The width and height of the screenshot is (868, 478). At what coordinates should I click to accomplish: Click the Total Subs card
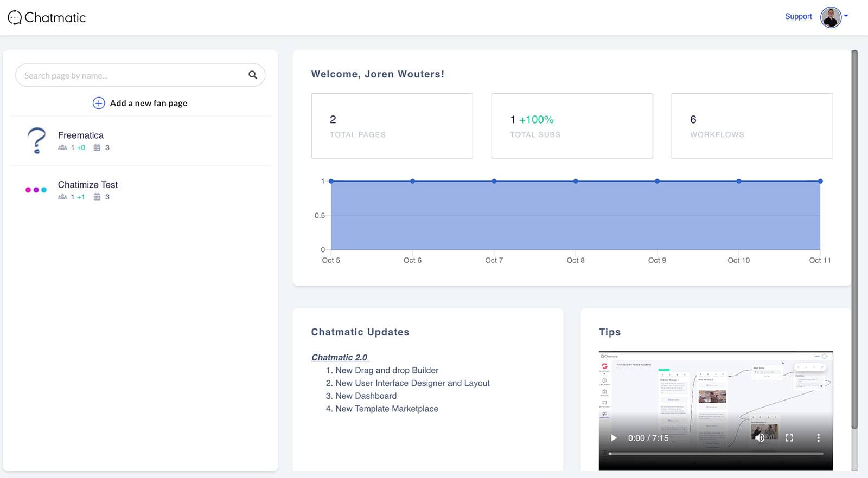pos(572,126)
